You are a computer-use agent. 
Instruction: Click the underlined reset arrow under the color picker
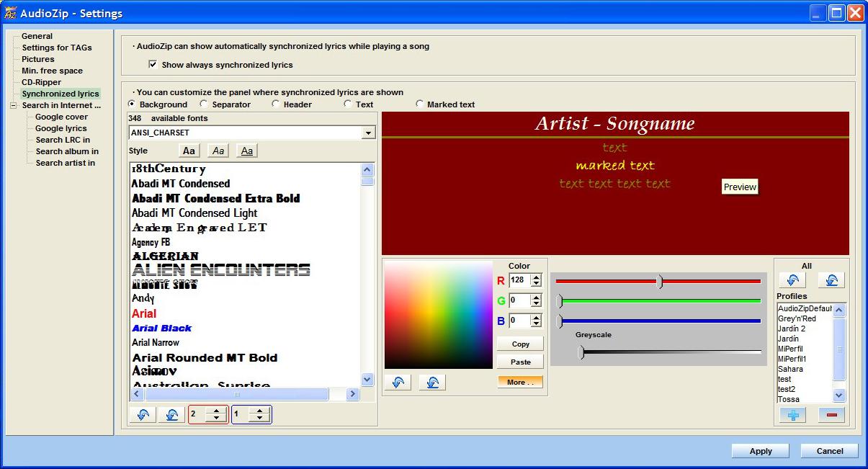point(432,383)
